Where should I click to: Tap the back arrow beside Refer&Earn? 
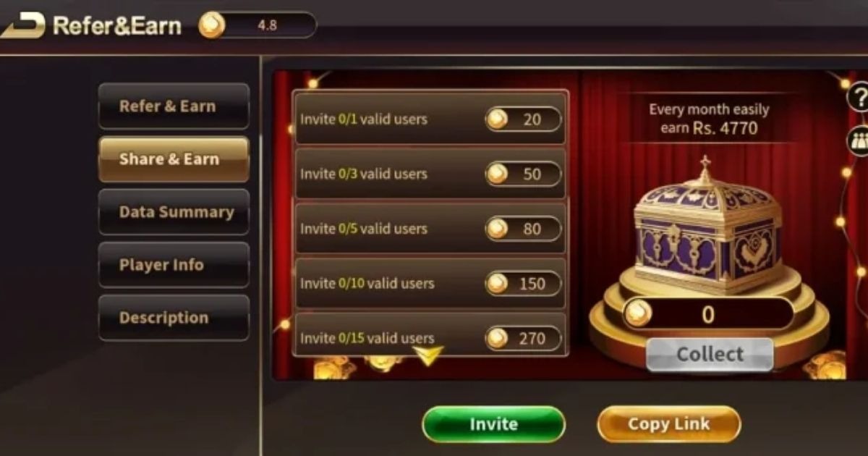point(22,26)
